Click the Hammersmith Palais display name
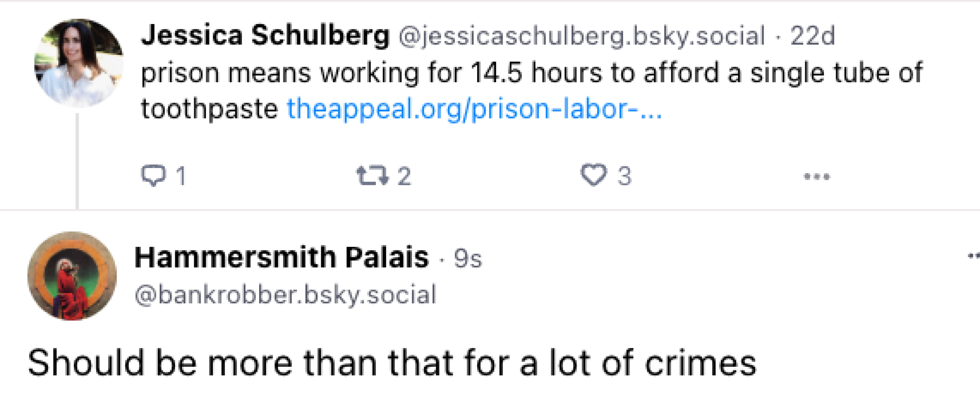This screenshot has height=420, width=980. 282,258
